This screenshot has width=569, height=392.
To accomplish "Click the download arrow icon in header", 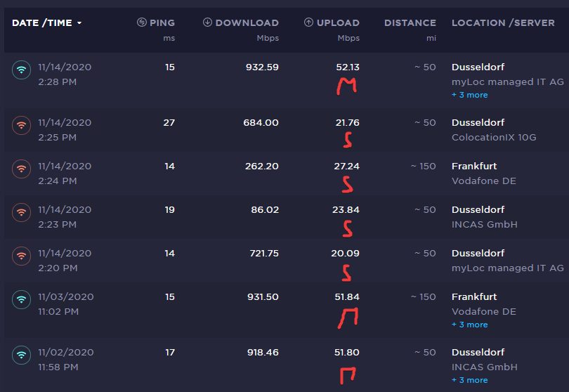I will (207, 22).
